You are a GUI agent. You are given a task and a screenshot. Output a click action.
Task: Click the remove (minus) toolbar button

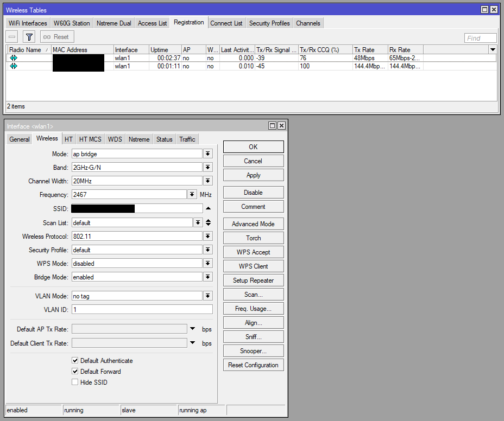pyautogui.click(x=12, y=37)
